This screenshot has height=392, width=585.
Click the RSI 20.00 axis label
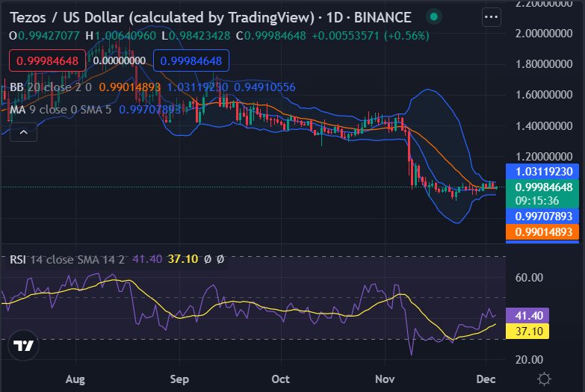[529, 360]
